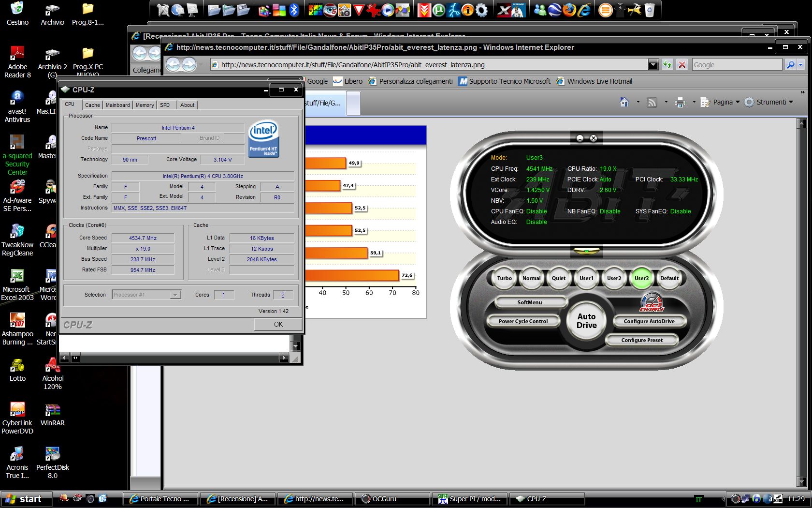This screenshot has height=508, width=812.
Task: Select Normal mode in OC Guru
Action: point(531,278)
